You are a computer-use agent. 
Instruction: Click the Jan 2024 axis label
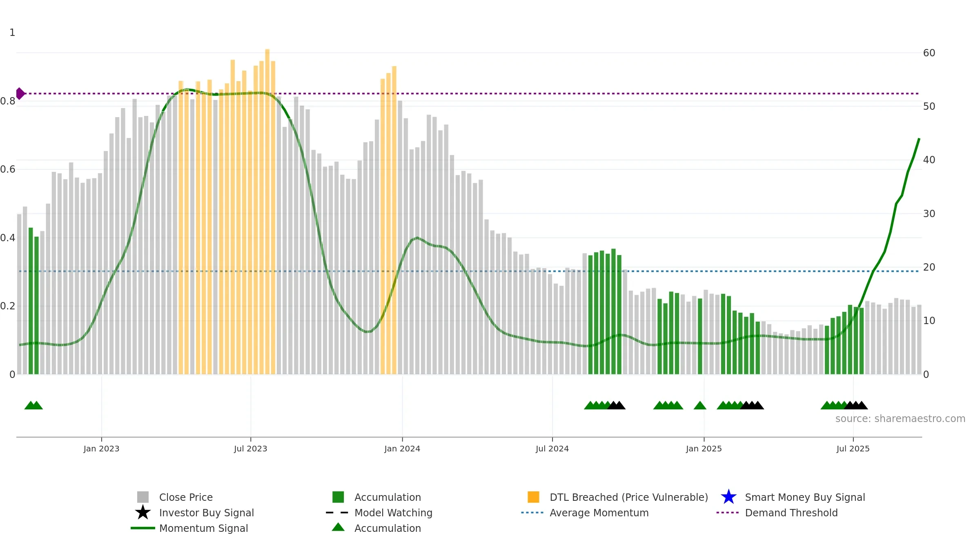[402, 449]
